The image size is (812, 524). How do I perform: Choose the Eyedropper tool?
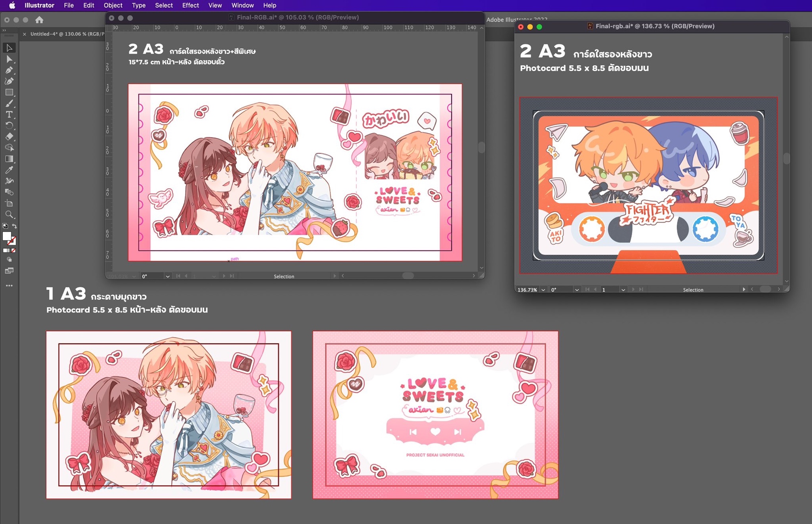pyautogui.click(x=9, y=170)
